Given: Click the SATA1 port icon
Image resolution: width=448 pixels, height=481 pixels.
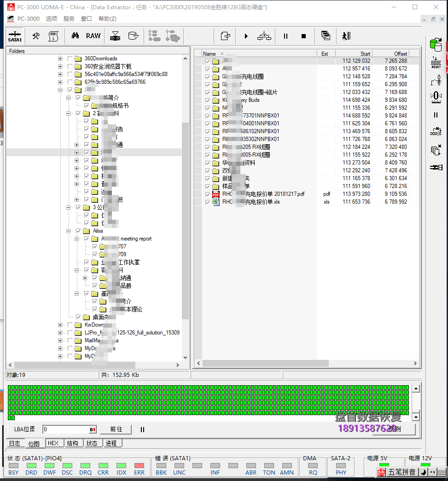Looking at the screenshot, I should coord(15,36).
